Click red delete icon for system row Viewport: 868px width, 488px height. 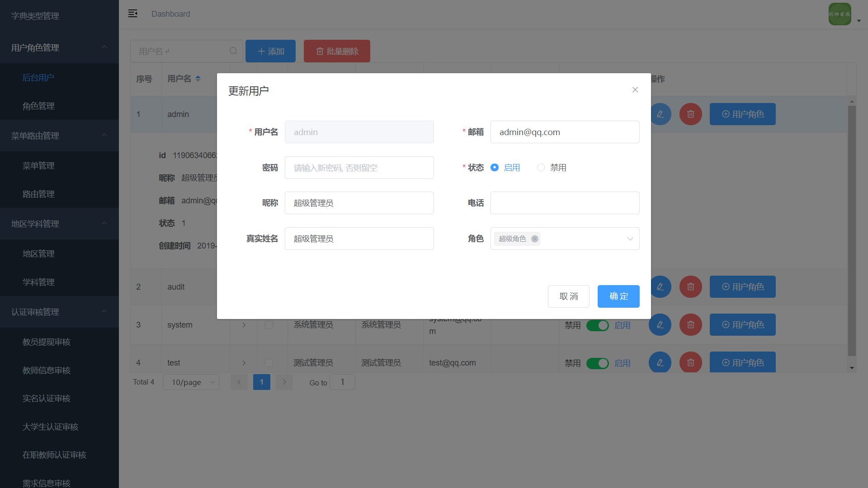(x=690, y=325)
